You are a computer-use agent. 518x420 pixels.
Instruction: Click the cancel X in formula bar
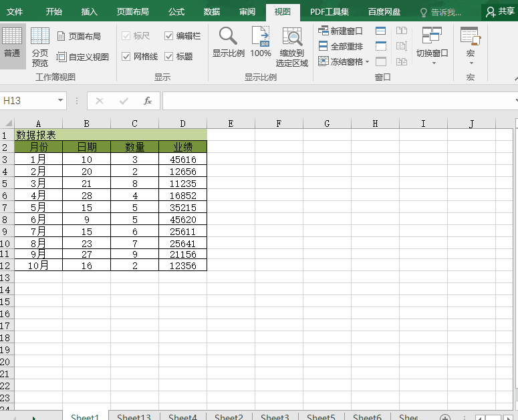pos(100,101)
